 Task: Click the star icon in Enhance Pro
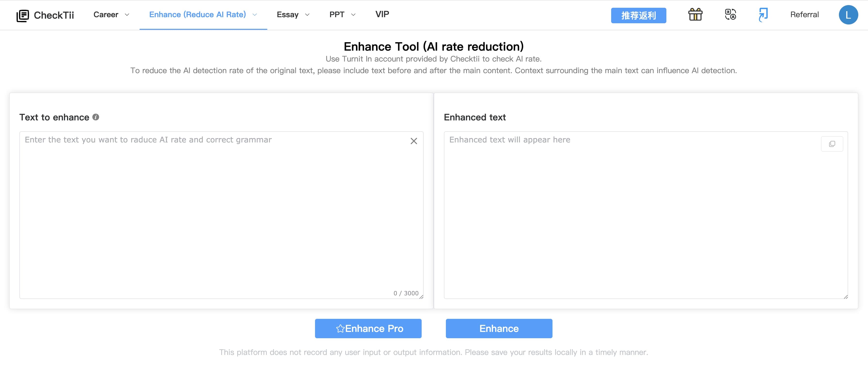coord(340,328)
